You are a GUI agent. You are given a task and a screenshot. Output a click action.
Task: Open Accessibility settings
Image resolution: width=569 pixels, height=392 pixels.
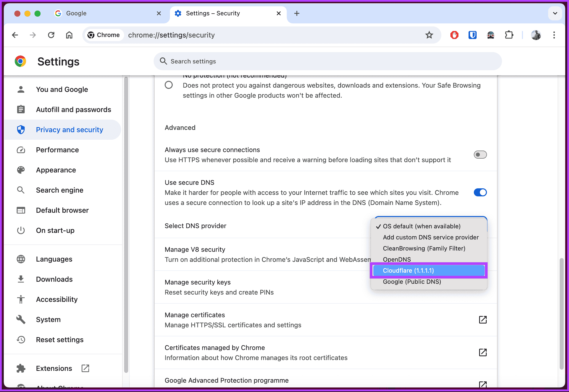pyautogui.click(x=63, y=299)
